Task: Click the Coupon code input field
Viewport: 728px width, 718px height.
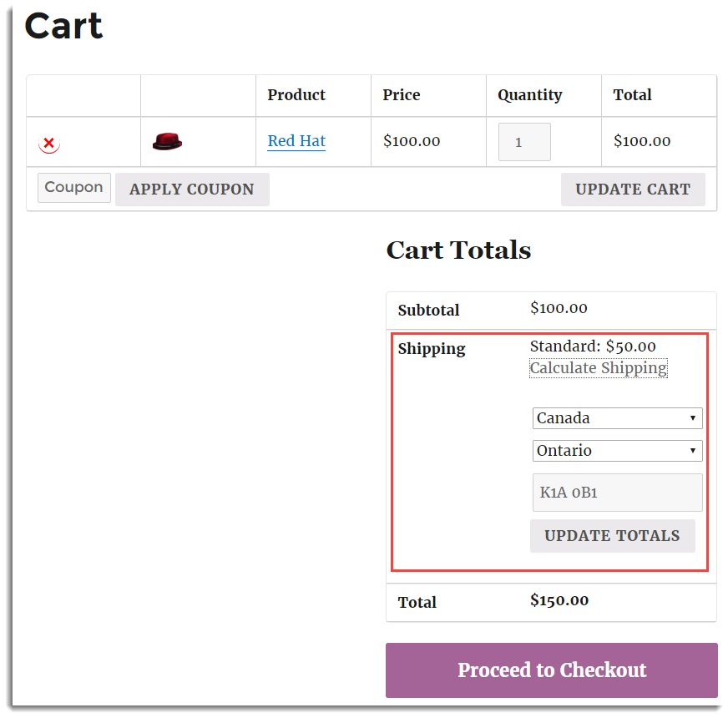Action: pyautogui.click(x=73, y=187)
